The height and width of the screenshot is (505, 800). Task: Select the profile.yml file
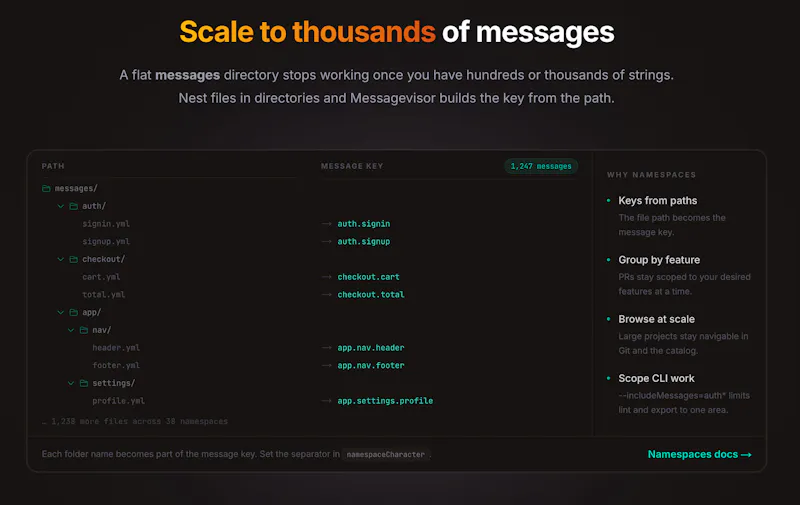pyautogui.click(x=118, y=401)
